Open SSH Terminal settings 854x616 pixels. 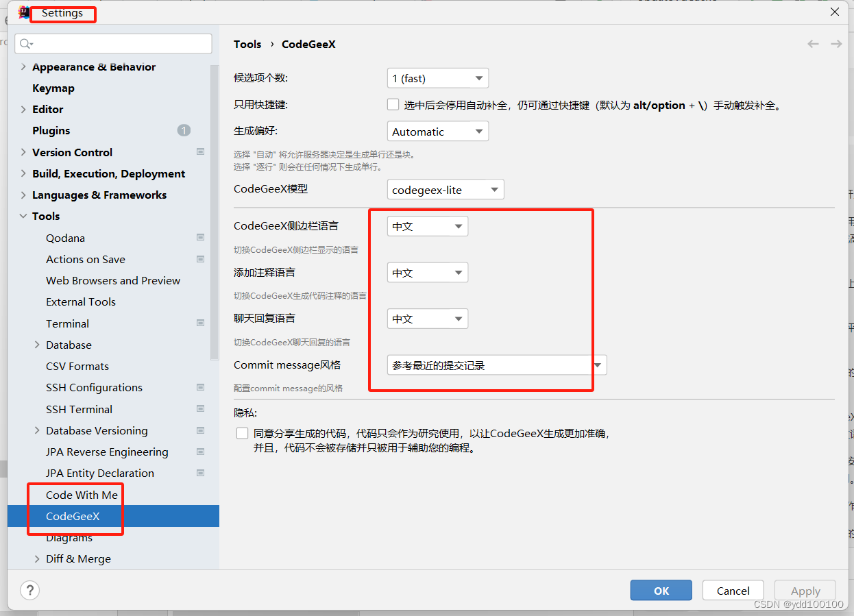point(79,409)
